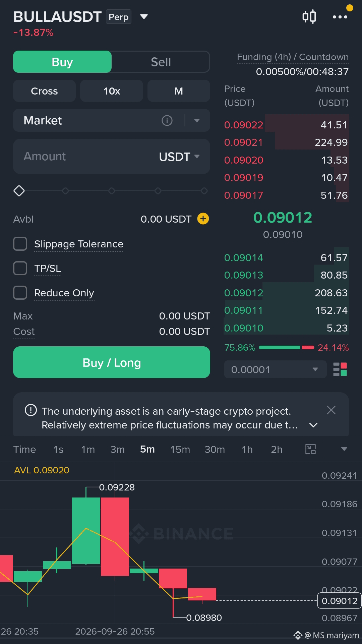Tap the yellow plus to add funds
The image size is (362, 644).
pyautogui.click(x=203, y=219)
